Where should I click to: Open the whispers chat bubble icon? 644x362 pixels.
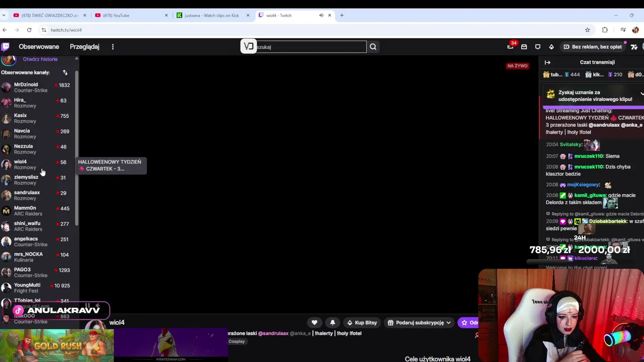(538, 47)
